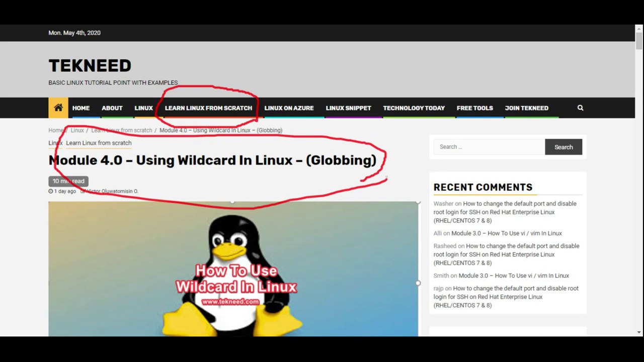Click the article title Module 4.0 heading
Screen dimensions: 644x362
[x=212, y=160]
